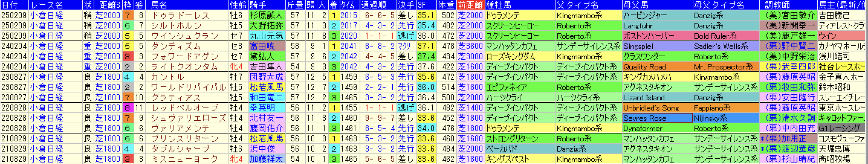This screenshot has height=164, width=868.
Task: Click the 調教師 column header
Action: coord(776,5)
